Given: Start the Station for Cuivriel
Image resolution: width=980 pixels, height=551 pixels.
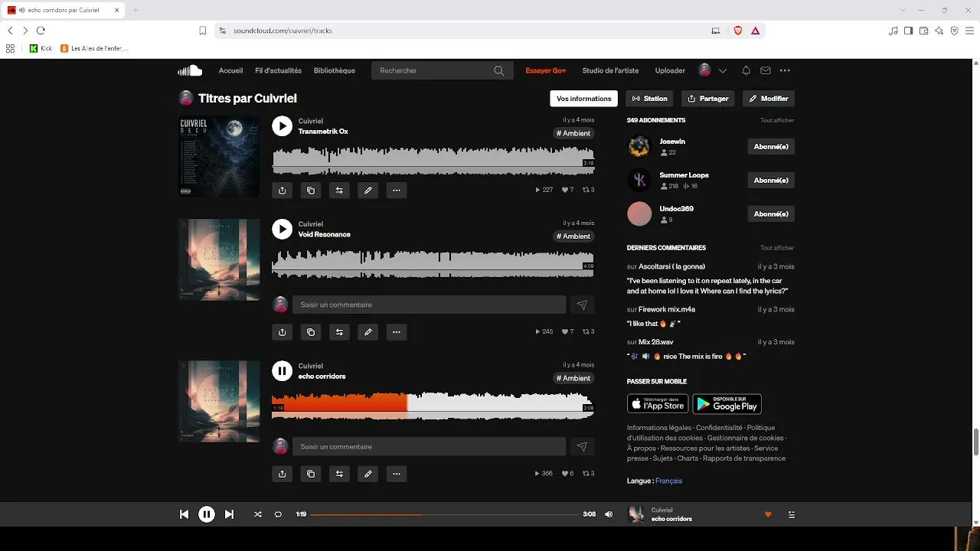Looking at the screenshot, I should coord(650,99).
